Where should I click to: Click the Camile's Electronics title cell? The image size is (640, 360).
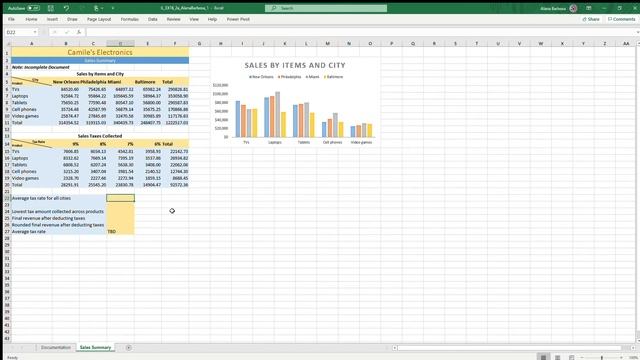point(100,52)
